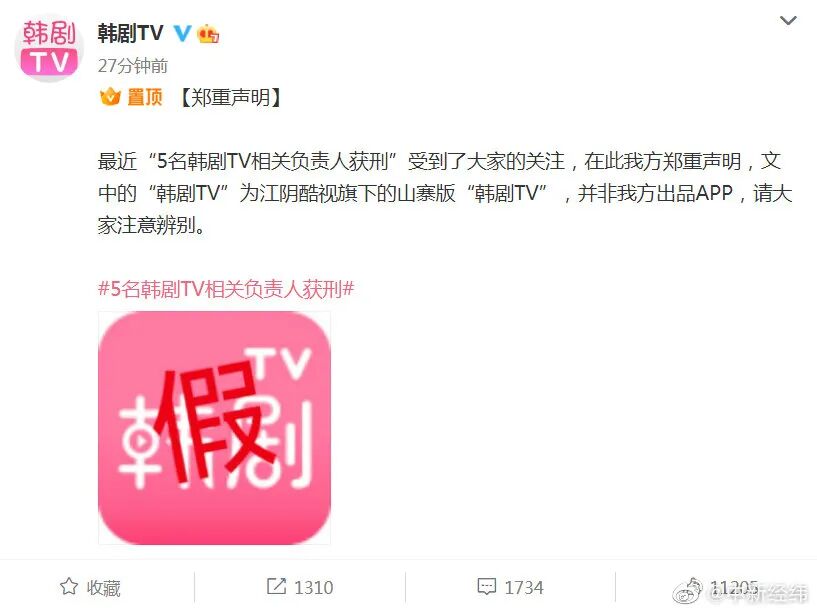
Task: Click the star favorite icon
Action: (x=69, y=587)
